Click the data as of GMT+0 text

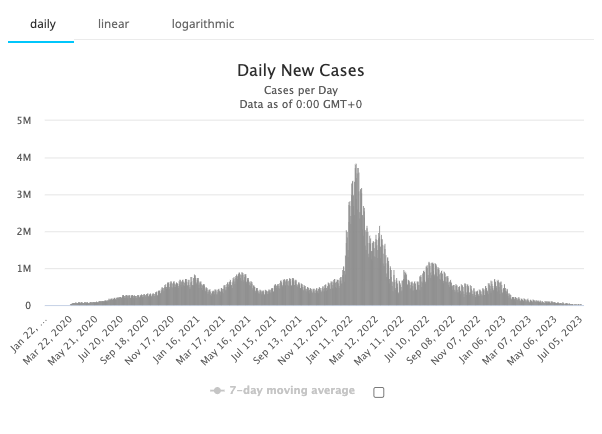pos(300,104)
